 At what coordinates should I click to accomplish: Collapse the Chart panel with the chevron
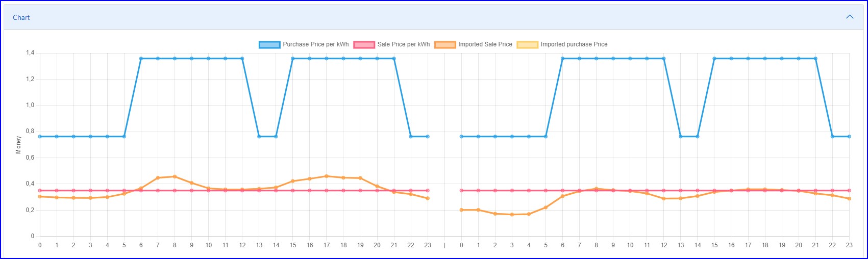[x=850, y=17]
